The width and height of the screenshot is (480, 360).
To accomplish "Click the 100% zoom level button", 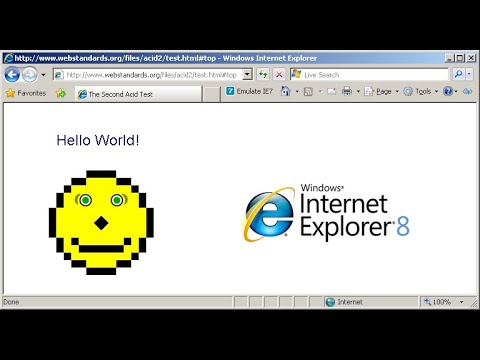I will [437, 302].
